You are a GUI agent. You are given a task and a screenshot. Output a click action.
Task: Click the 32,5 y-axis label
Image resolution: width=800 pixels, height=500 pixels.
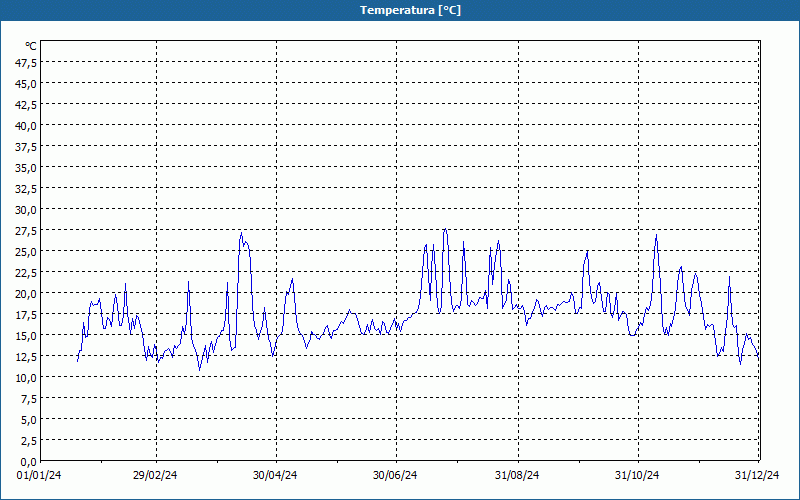[27, 189]
